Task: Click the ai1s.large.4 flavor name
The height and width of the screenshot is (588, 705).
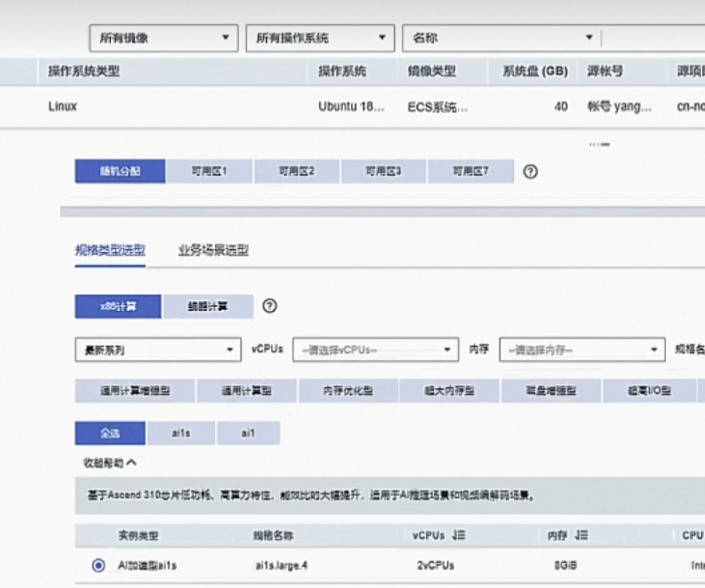Action: (x=281, y=566)
